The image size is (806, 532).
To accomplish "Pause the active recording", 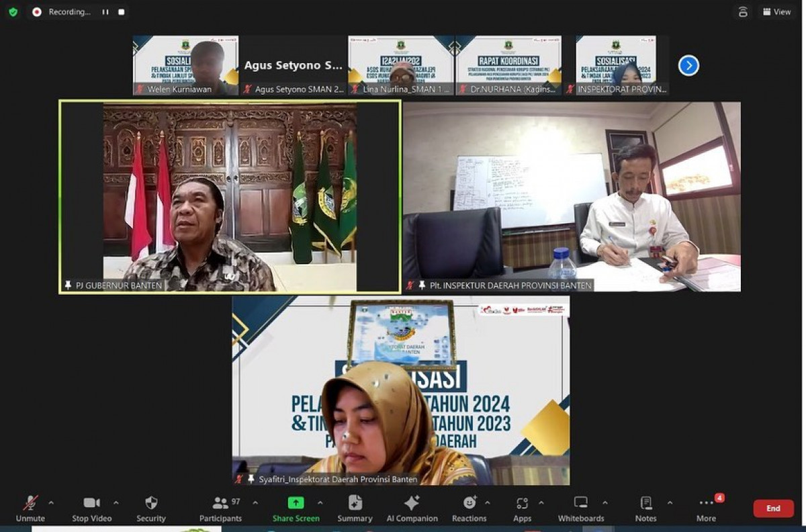I will pos(104,11).
